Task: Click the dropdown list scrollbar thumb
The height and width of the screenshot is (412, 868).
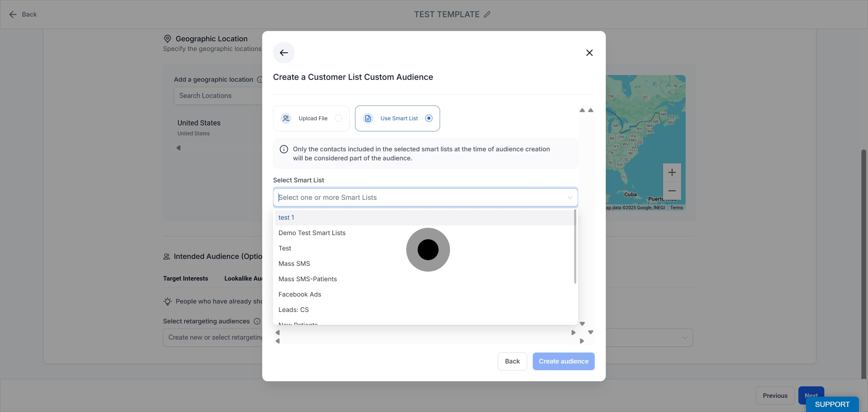Action: pos(575,247)
